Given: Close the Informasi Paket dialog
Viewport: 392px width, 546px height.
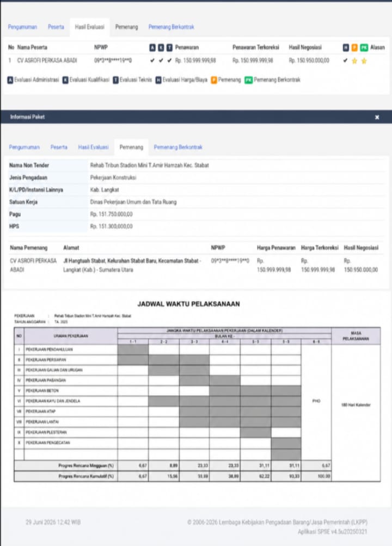Looking at the screenshot, I should (377, 118).
